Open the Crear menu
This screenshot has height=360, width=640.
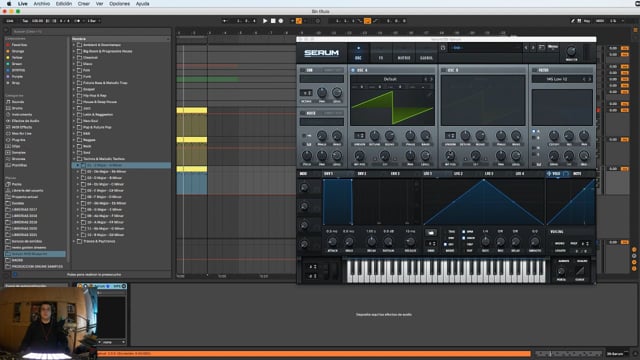click(x=84, y=4)
